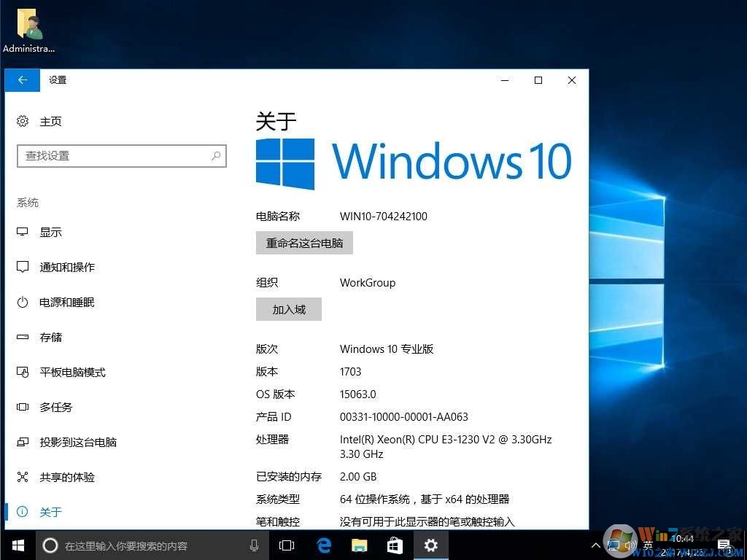Screen dimensions: 747x560
Task: Click the OS build 15063.0
Action: tap(357, 394)
